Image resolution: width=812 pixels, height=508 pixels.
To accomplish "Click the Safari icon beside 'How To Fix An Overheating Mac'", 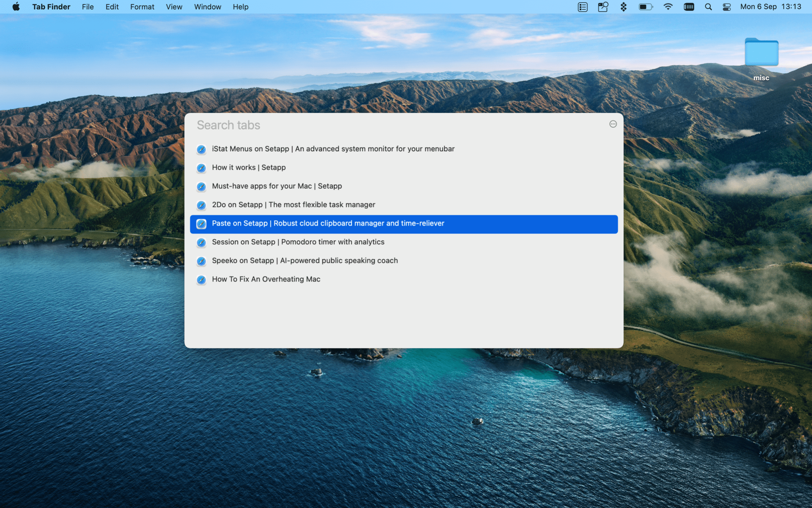I will [201, 280].
